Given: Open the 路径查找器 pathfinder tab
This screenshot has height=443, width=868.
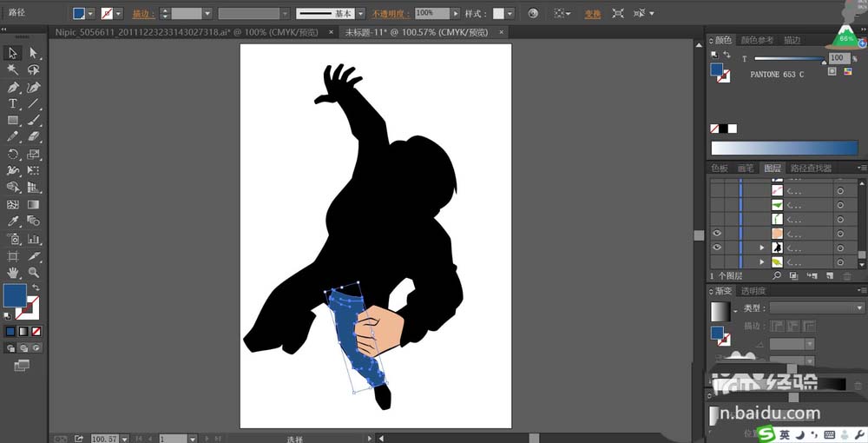Looking at the screenshot, I should click(811, 168).
